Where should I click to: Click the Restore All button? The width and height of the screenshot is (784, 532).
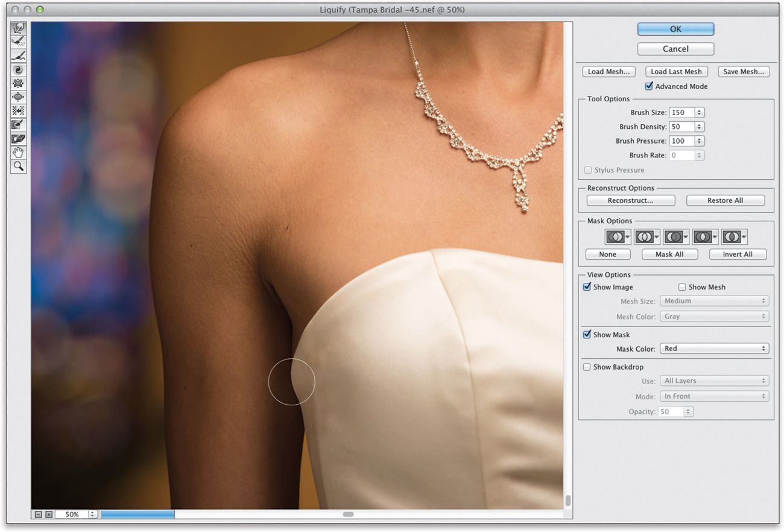tap(726, 200)
